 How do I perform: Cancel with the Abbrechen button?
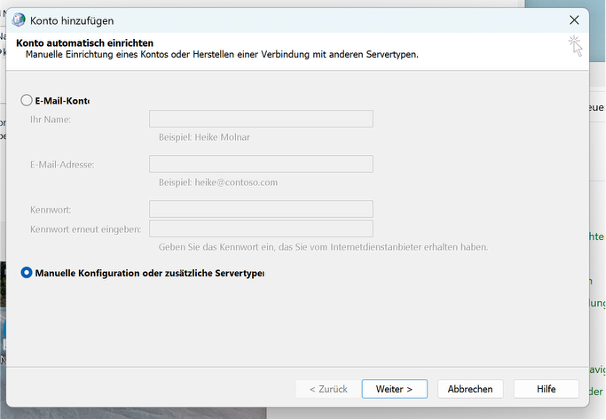pos(470,388)
